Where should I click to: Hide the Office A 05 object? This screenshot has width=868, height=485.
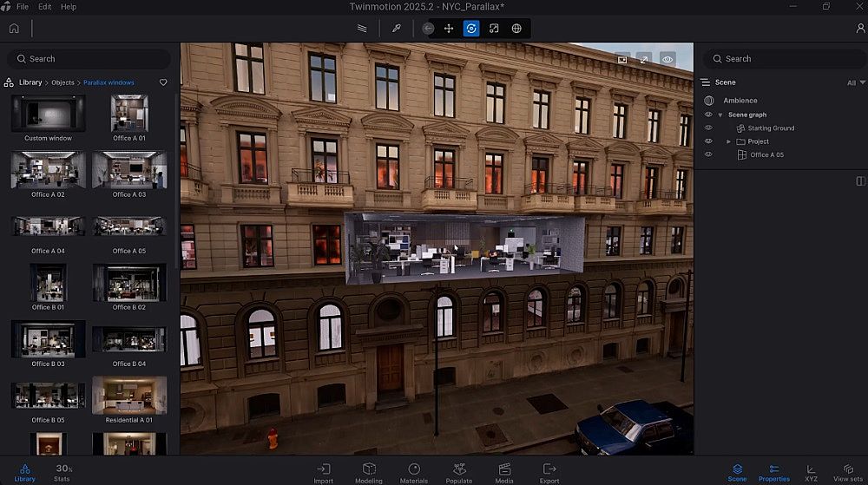(x=708, y=154)
